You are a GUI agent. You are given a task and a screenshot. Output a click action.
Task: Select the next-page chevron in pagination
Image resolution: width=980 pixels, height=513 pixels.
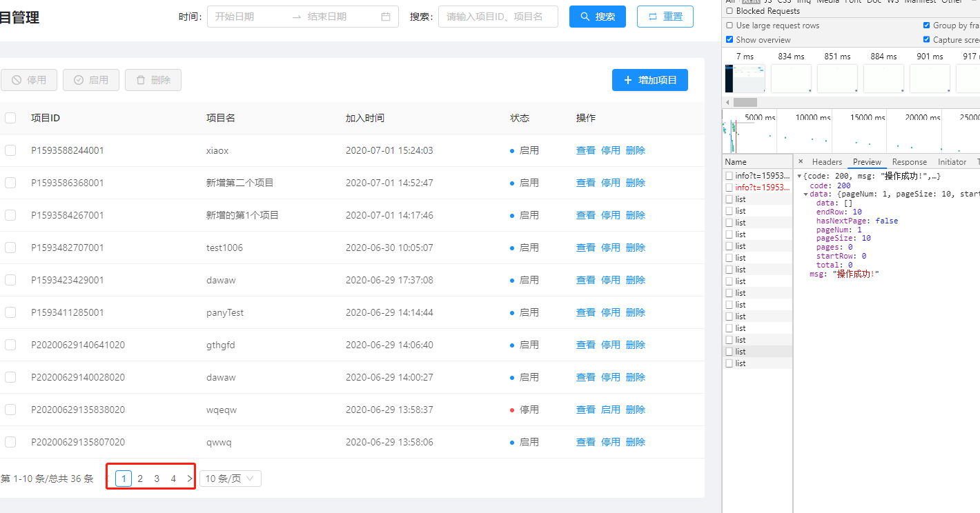[x=189, y=478]
